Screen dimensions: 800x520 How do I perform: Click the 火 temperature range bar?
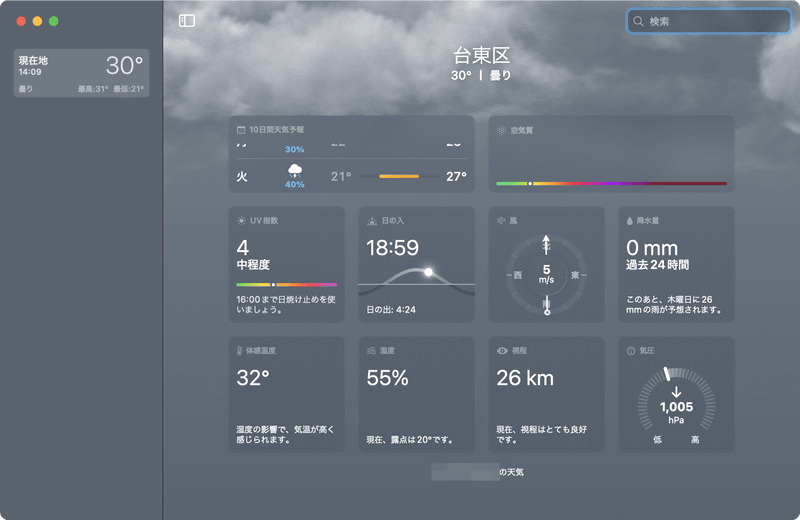click(x=398, y=177)
